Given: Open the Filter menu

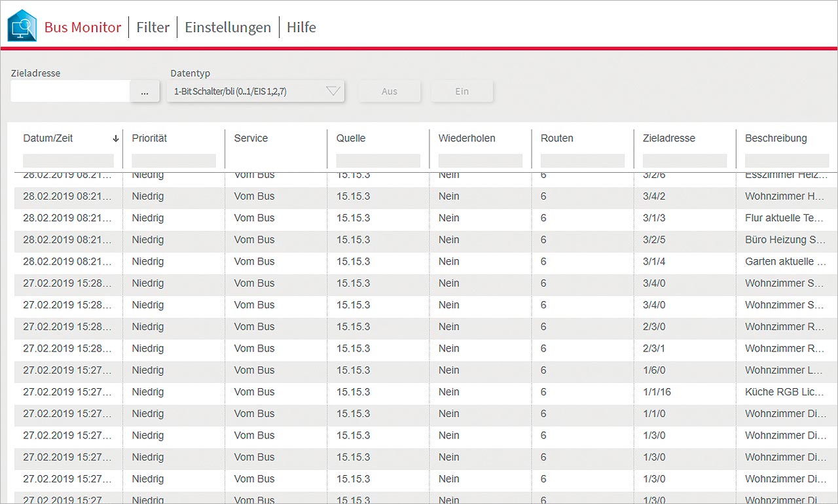Looking at the screenshot, I should coord(153,27).
